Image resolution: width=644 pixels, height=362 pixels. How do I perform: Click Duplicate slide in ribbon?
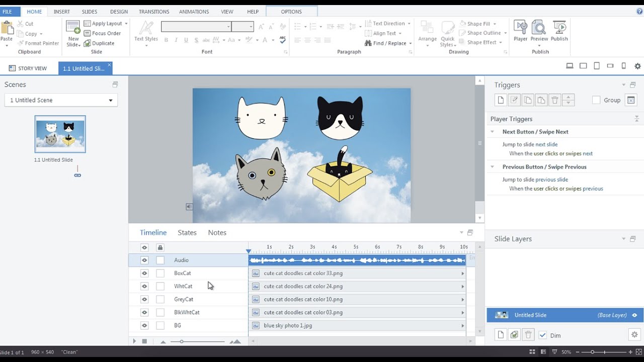click(x=99, y=43)
